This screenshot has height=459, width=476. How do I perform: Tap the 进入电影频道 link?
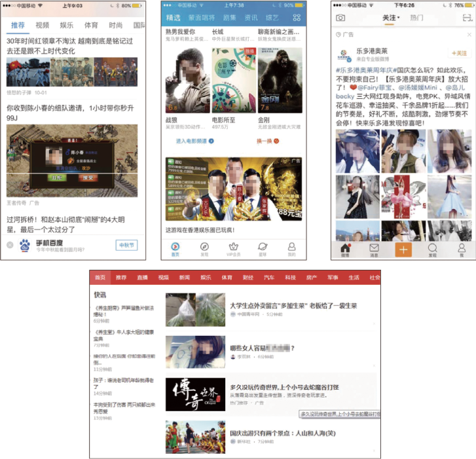195,141
